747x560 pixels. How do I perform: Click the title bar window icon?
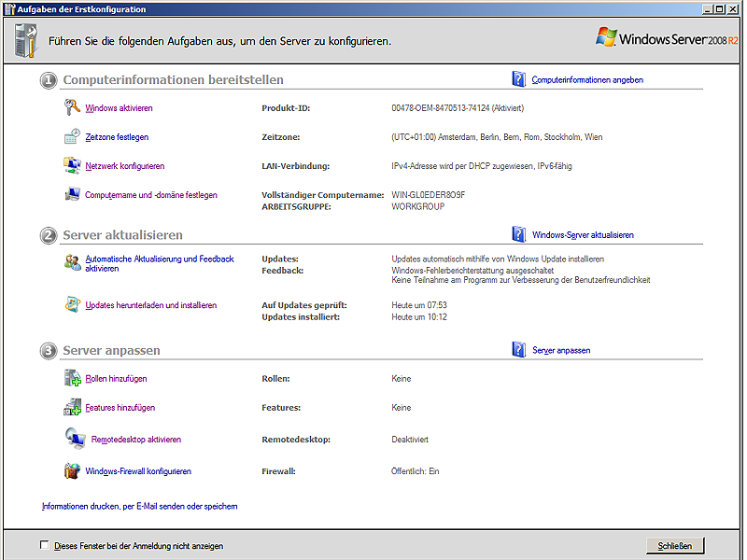pos(9,8)
